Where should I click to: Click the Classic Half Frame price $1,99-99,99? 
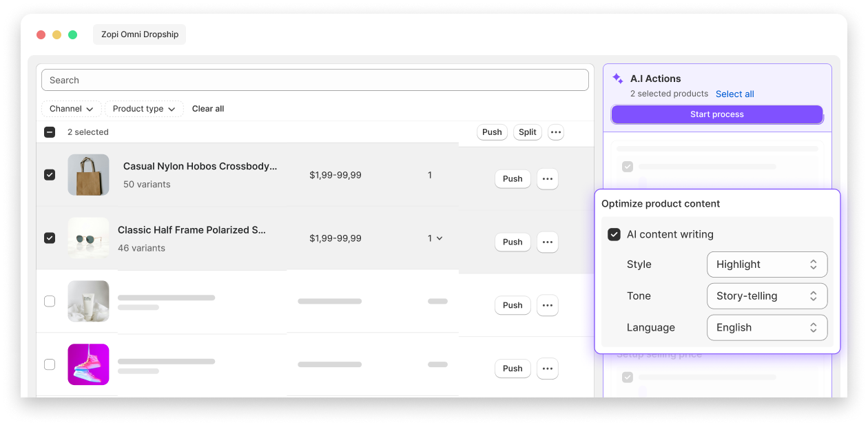(335, 238)
